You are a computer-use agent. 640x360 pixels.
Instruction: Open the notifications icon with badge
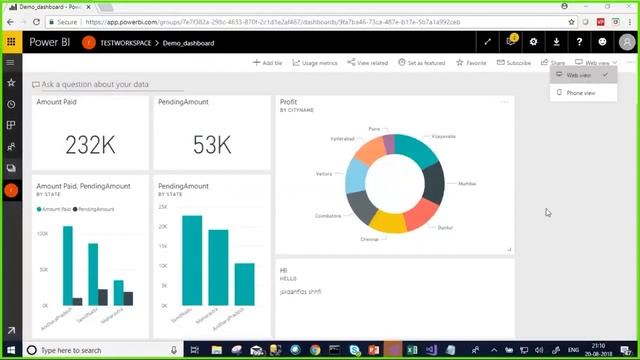click(x=511, y=42)
